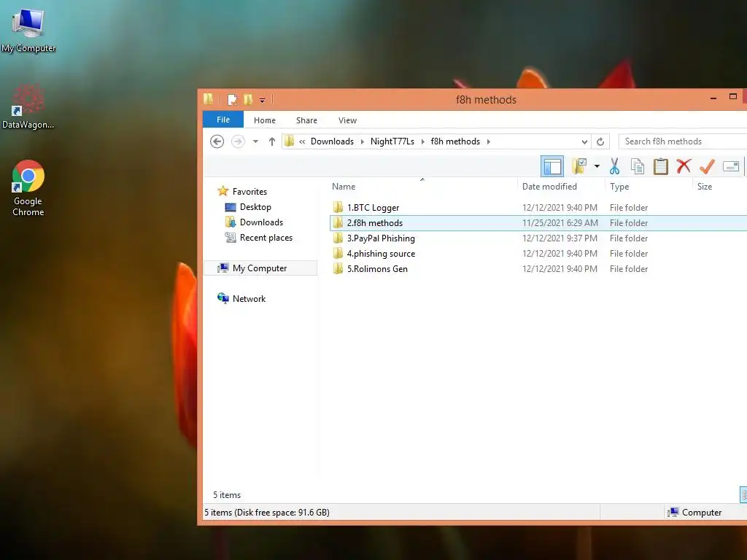Click the Rename toolbar icon
Screen dimensions: 747x560
click(731, 166)
